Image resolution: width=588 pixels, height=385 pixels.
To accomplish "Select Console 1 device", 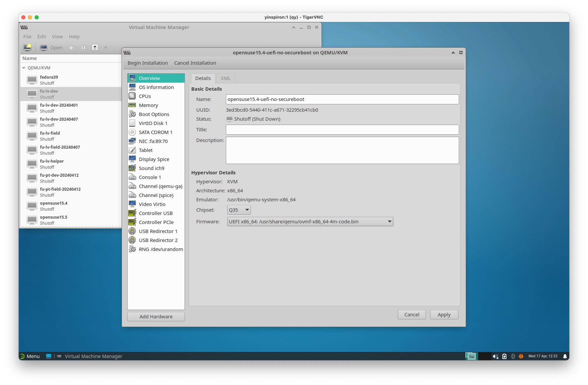I will (x=156, y=177).
